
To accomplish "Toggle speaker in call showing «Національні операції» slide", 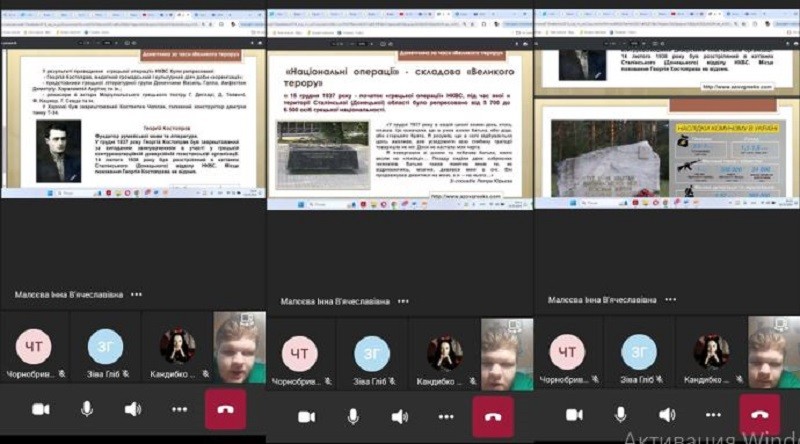I will [x=399, y=417].
